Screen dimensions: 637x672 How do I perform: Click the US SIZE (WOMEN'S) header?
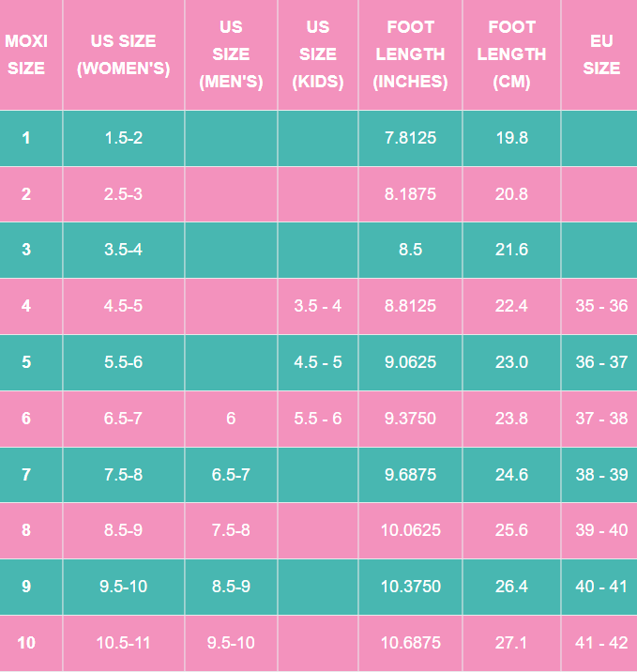[124, 54]
